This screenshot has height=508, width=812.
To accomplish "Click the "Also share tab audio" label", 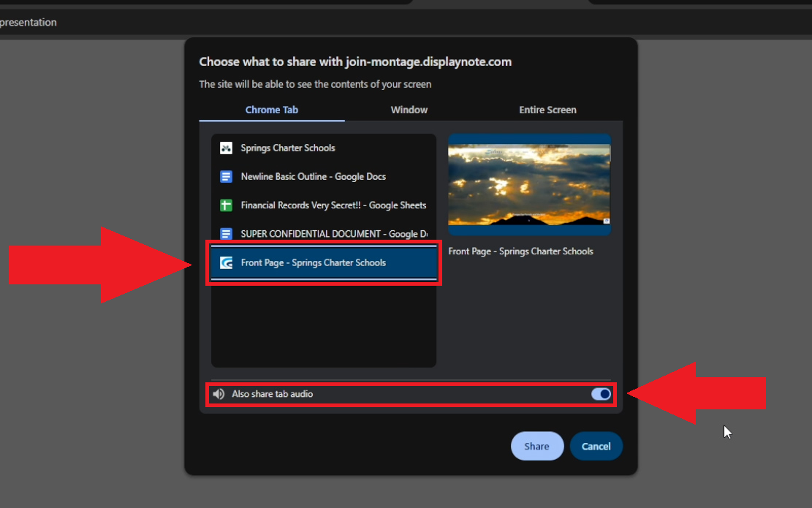I will pyautogui.click(x=272, y=394).
